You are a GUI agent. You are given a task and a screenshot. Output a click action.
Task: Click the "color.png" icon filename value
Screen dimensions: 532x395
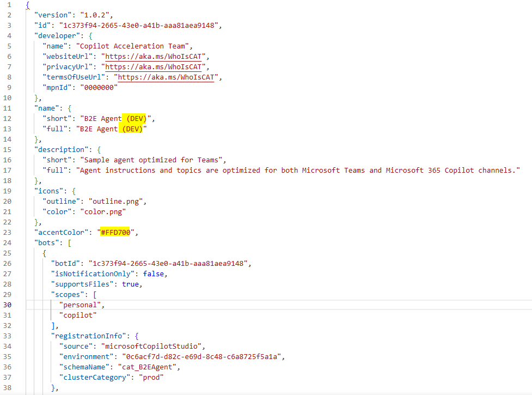click(x=103, y=211)
